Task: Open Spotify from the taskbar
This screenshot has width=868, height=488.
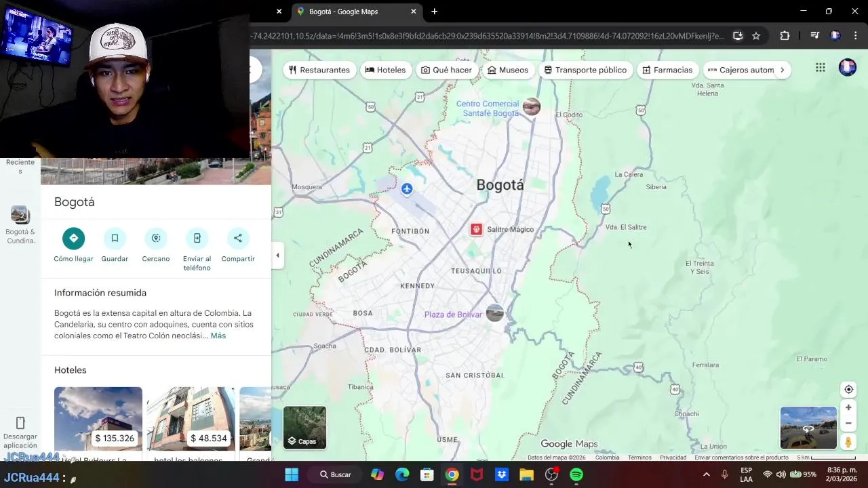Action: [x=576, y=474]
